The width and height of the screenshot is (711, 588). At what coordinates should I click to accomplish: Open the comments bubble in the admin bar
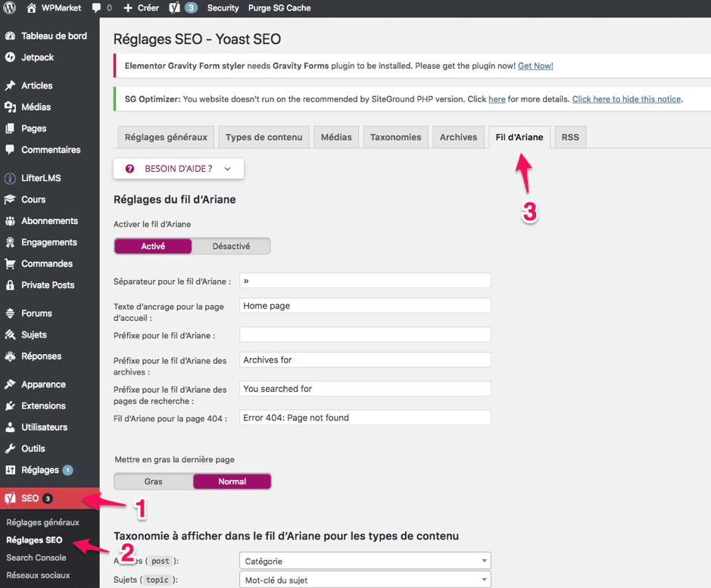pos(96,8)
